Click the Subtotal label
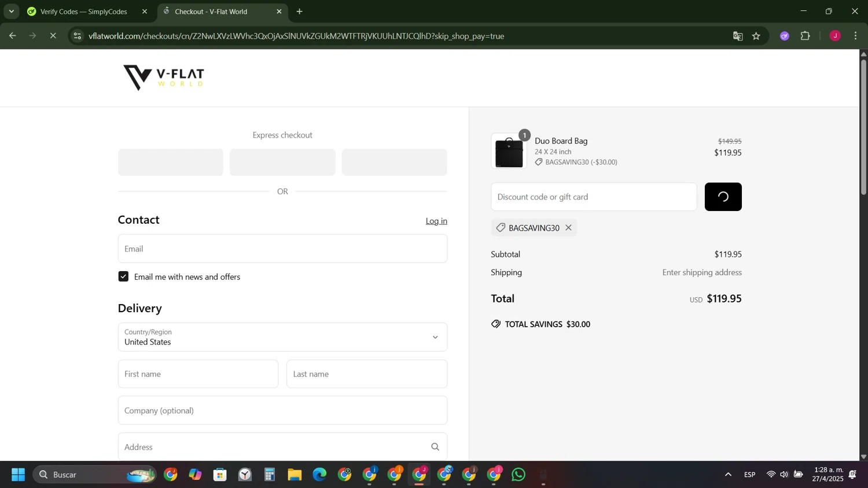This screenshot has height=488, width=868. [506, 254]
